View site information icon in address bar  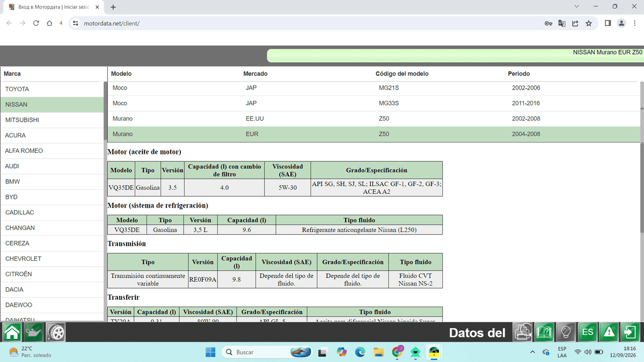pyautogui.click(x=76, y=23)
